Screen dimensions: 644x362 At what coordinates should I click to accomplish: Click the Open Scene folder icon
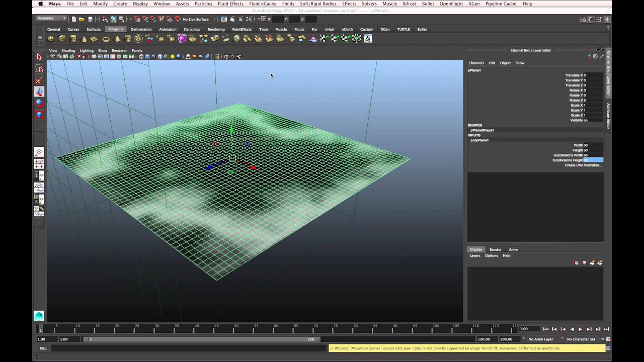tap(82, 19)
